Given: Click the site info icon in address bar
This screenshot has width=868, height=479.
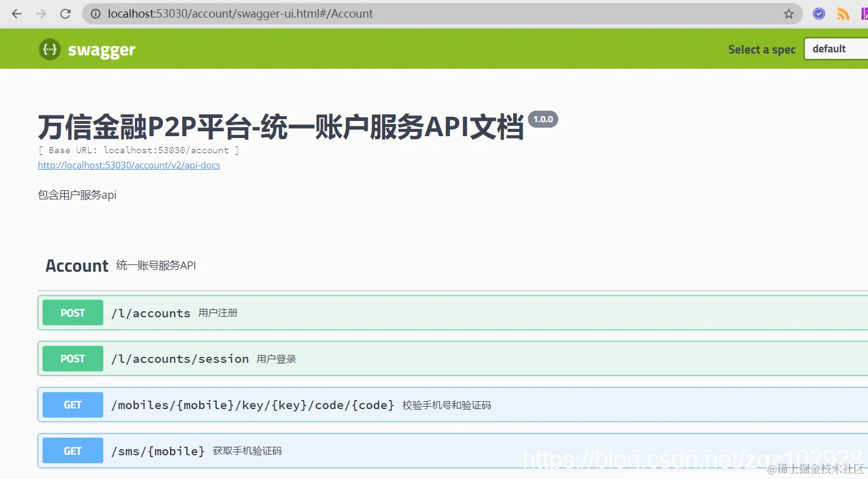Looking at the screenshot, I should click(x=95, y=13).
